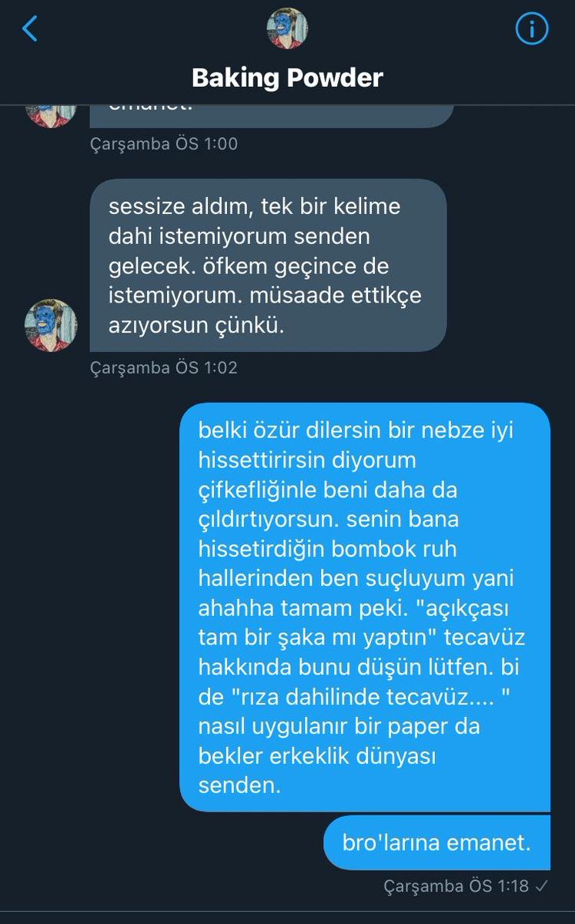Tap avatar beside the 'azıyorsun çünkü' message
This screenshot has width=575, height=924.
pyautogui.click(x=51, y=326)
